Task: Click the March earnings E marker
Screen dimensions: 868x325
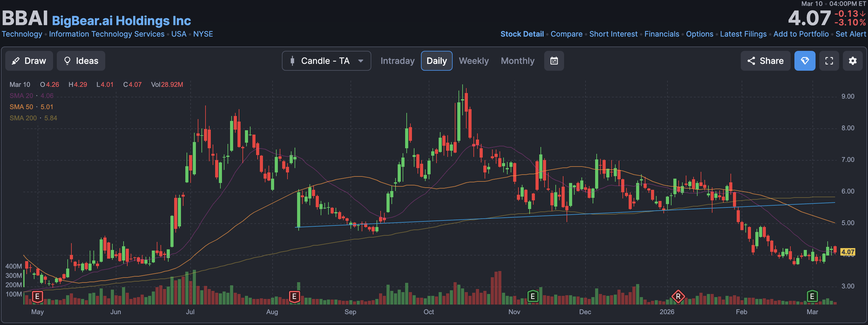Action: [812, 296]
